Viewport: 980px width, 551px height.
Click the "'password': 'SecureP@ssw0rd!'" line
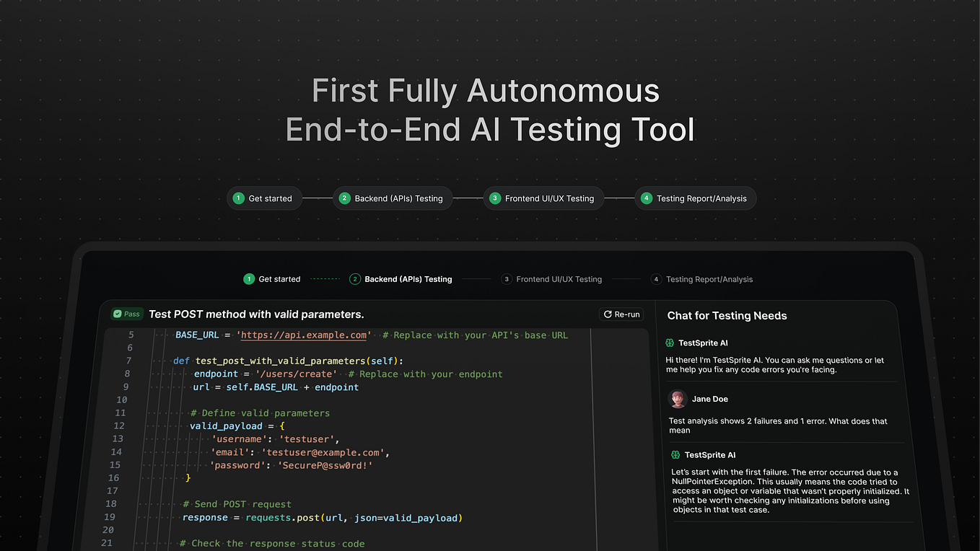(x=292, y=465)
